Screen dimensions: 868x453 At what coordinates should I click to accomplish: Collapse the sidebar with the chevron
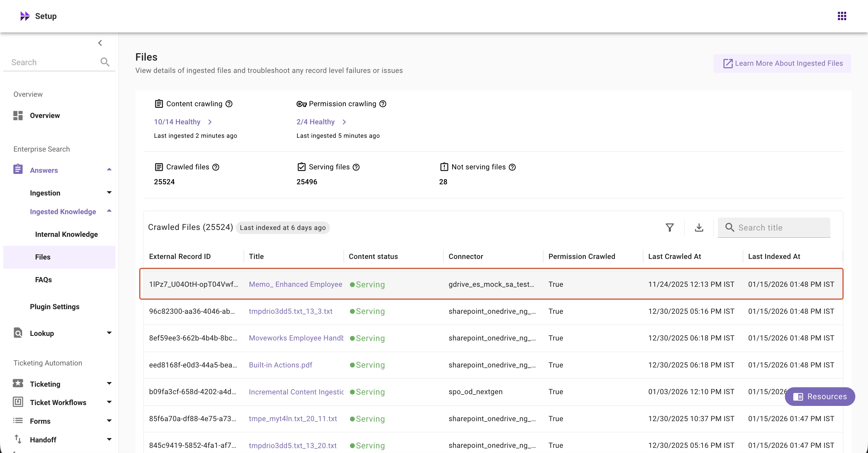pyautogui.click(x=100, y=43)
